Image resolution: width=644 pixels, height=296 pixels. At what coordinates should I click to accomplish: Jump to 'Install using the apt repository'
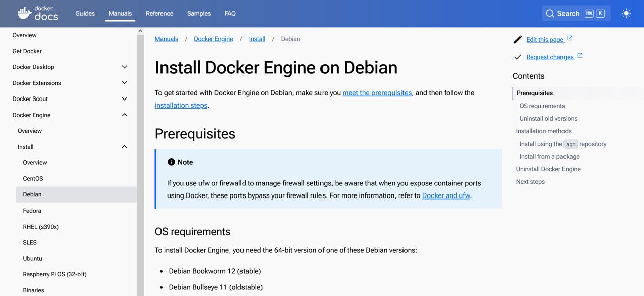(563, 144)
